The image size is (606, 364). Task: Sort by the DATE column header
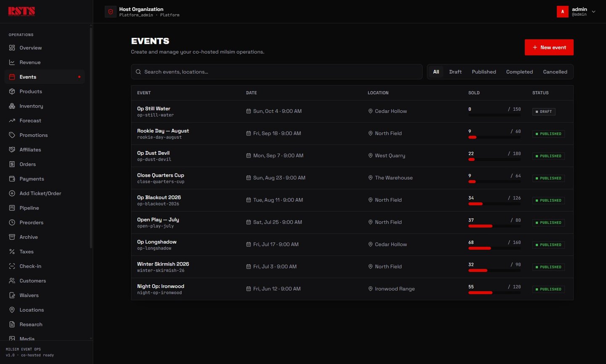(x=251, y=93)
